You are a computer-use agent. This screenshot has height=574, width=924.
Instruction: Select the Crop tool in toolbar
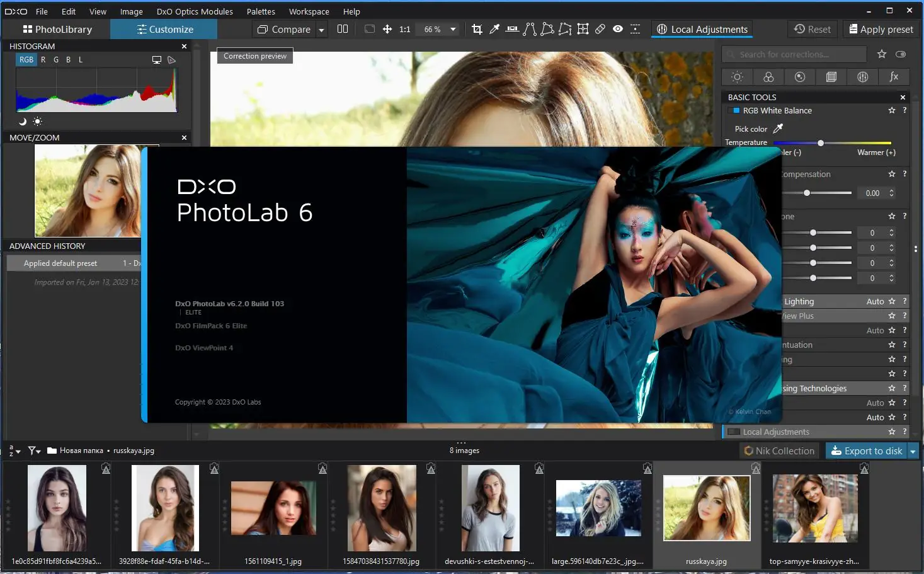477,29
